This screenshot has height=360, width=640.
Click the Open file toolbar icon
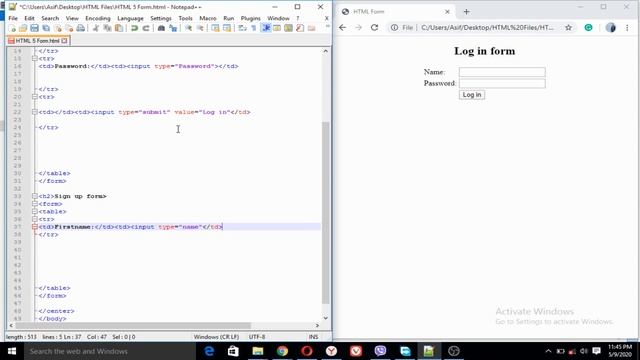23,28
